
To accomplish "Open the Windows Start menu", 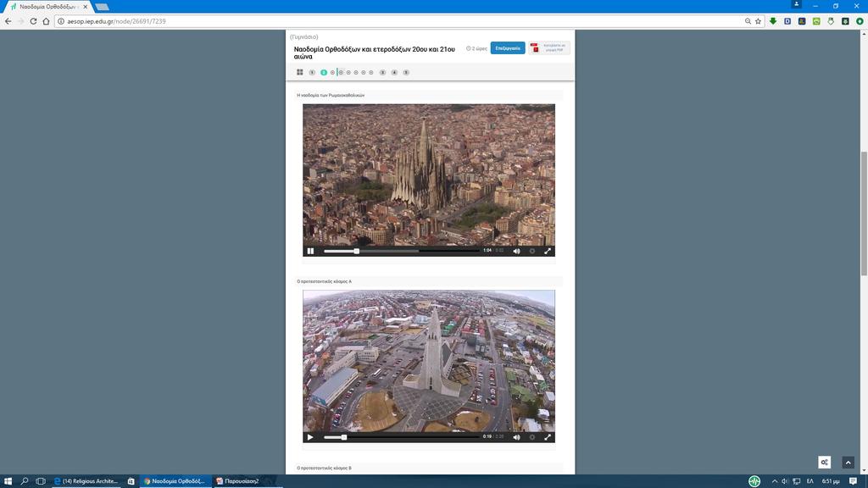I will pyautogui.click(x=8, y=481).
